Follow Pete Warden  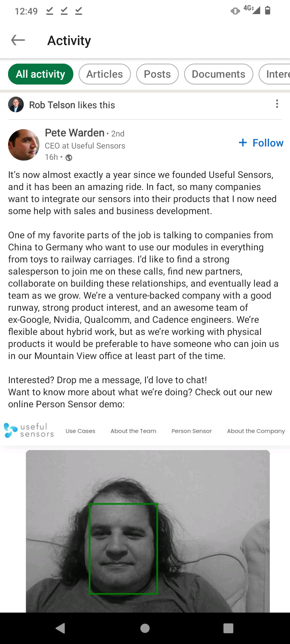tap(261, 143)
